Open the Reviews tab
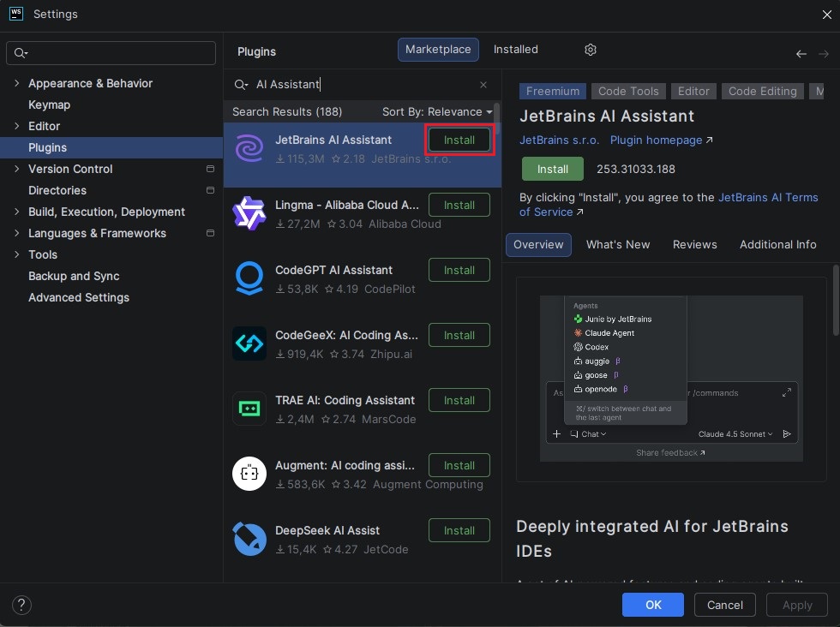 (x=694, y=244)
